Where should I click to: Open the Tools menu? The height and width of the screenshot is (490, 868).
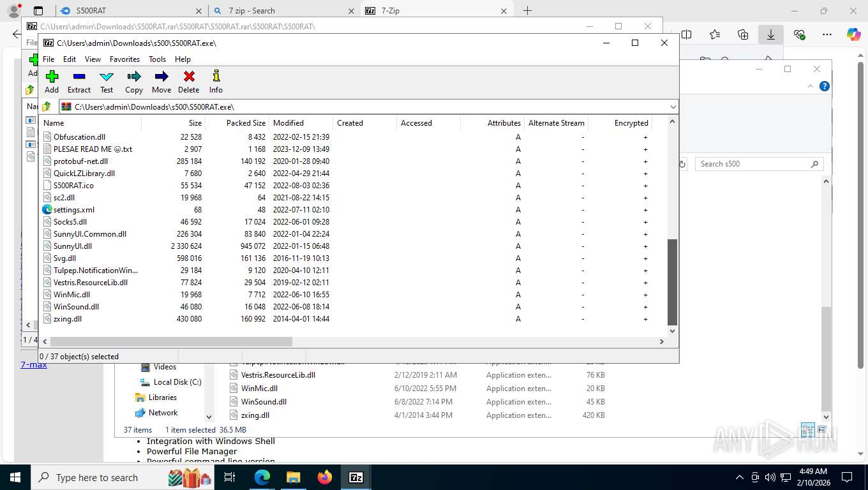158,59
